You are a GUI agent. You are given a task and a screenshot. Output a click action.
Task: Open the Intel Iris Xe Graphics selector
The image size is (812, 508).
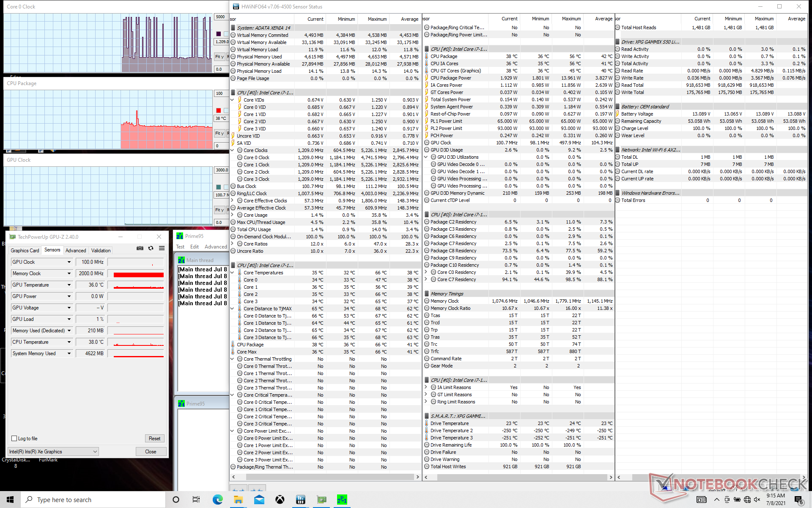pos(53,452)
